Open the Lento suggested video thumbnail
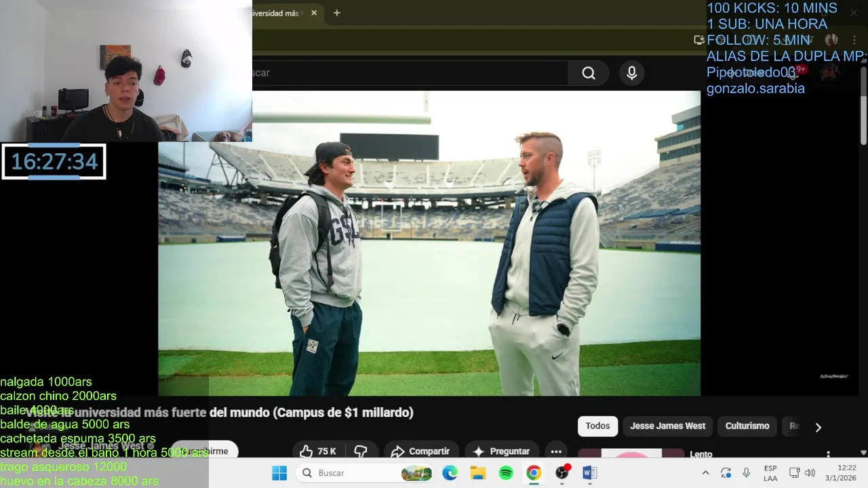The height and width of the screenshot is (488, 868). click(631, 453)
